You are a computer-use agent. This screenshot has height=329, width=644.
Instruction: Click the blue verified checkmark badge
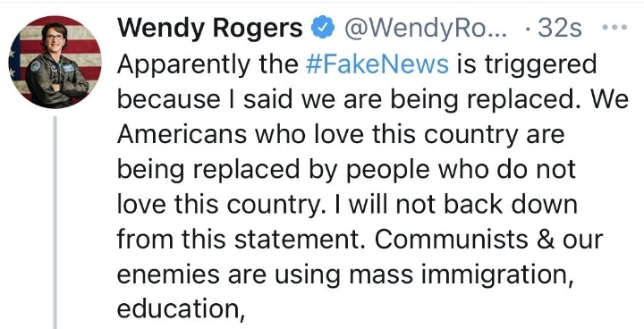coord(322,28)
